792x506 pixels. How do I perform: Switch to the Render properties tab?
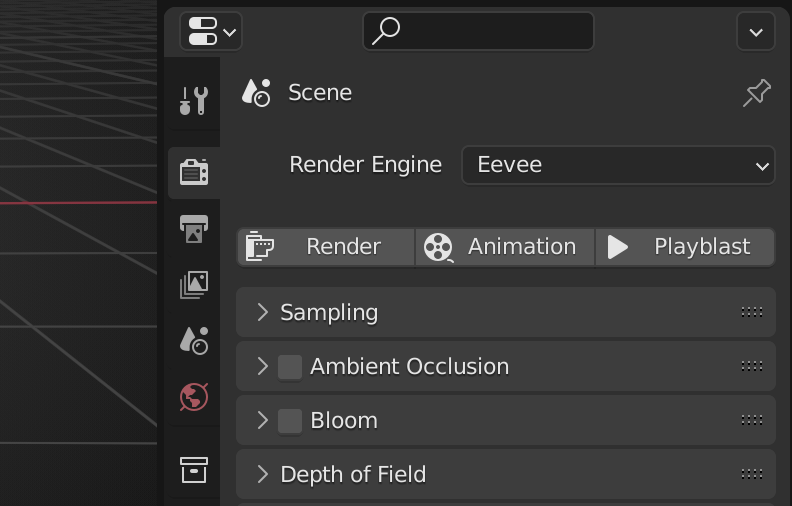coord(194,173)
